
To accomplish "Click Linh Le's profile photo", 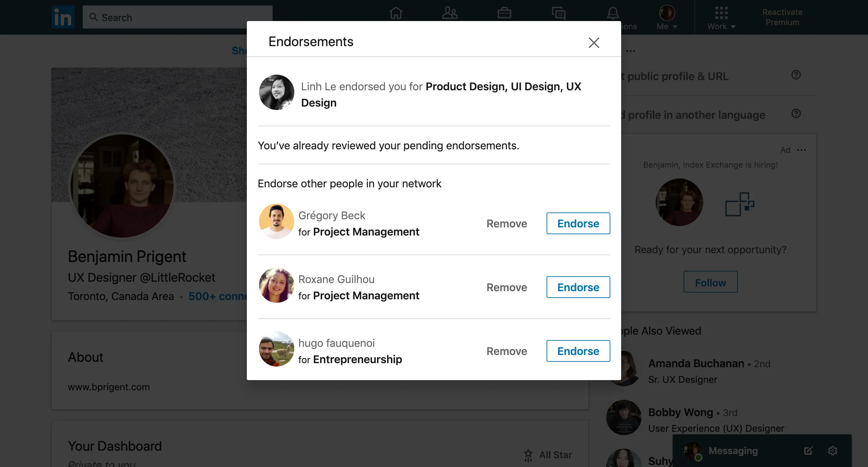I will [x=276, y=92].
